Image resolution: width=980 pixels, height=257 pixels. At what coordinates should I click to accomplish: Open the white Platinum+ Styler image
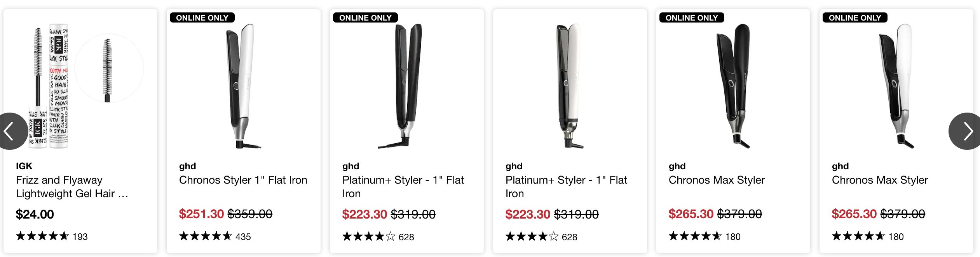pyautogui.click(x=570, y=86)
